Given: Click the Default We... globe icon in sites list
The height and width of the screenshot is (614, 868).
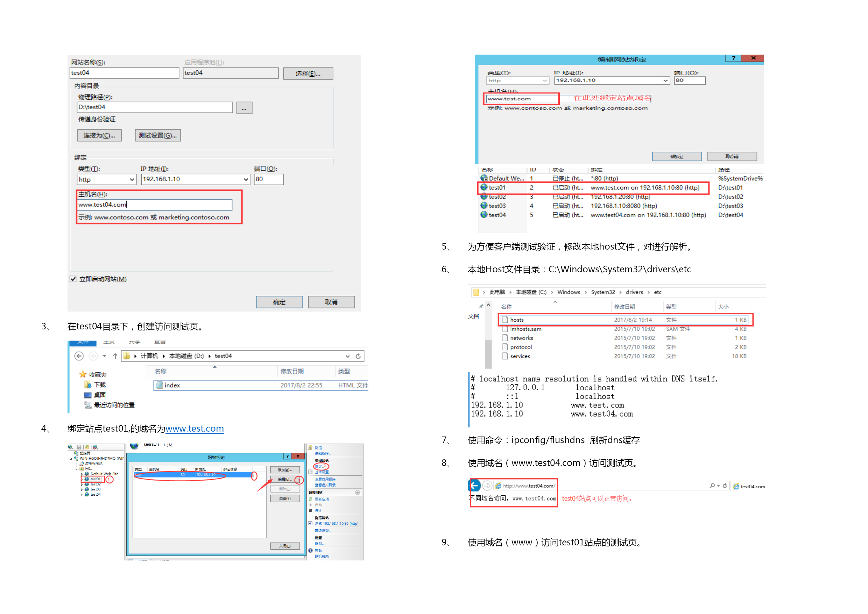Looking at the screenshot, I should [x=484, y=178].
